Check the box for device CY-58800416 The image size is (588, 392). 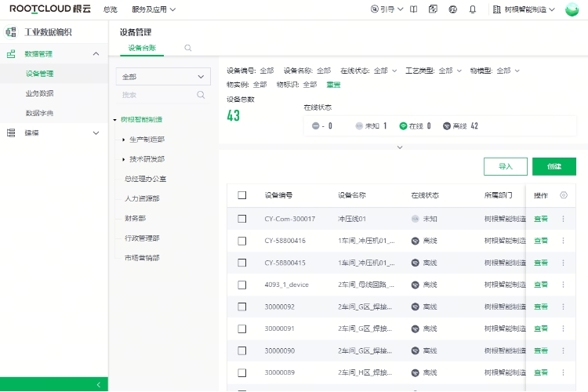point(242,241)
